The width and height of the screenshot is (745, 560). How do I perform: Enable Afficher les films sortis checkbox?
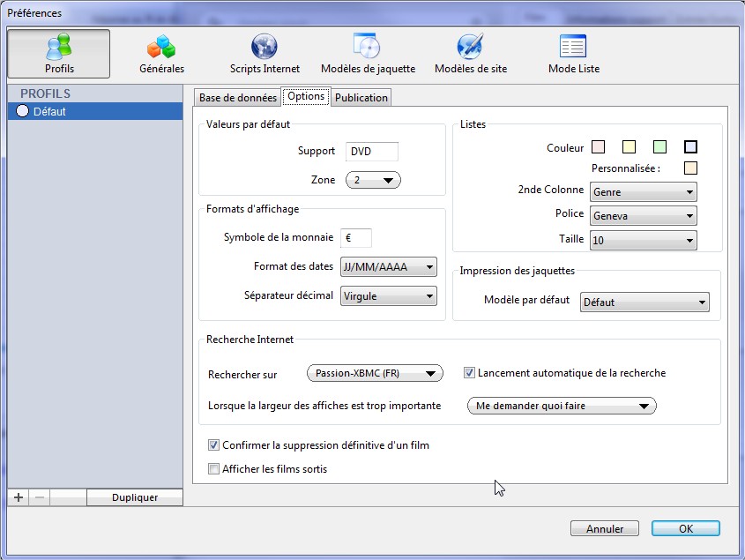pyautogui.click(x=213, y=469)
